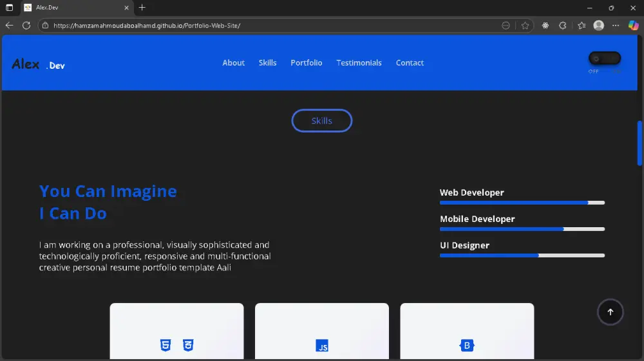
Task: Go to Testimonials section
Action: pyautogui.click(x=359, y=63)
